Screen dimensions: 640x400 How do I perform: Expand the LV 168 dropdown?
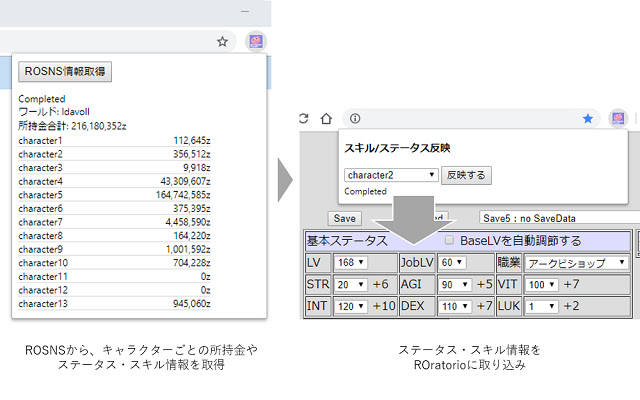350,262
